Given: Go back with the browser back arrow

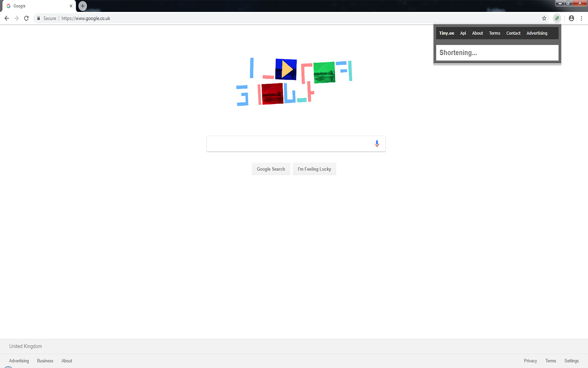Looking at the screenshot, I should click(6, 18).
